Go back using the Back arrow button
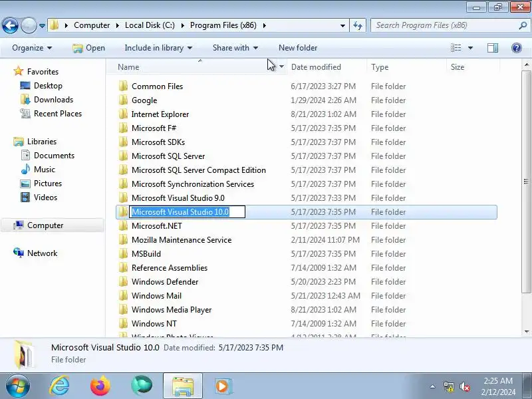Viewport: 532px width, 399px height. point(10,25)
